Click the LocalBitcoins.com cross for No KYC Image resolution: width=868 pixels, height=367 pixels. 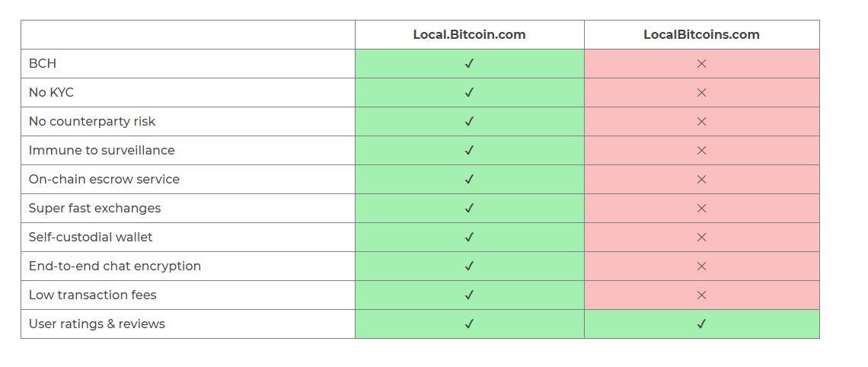click(x=701, y=93)
